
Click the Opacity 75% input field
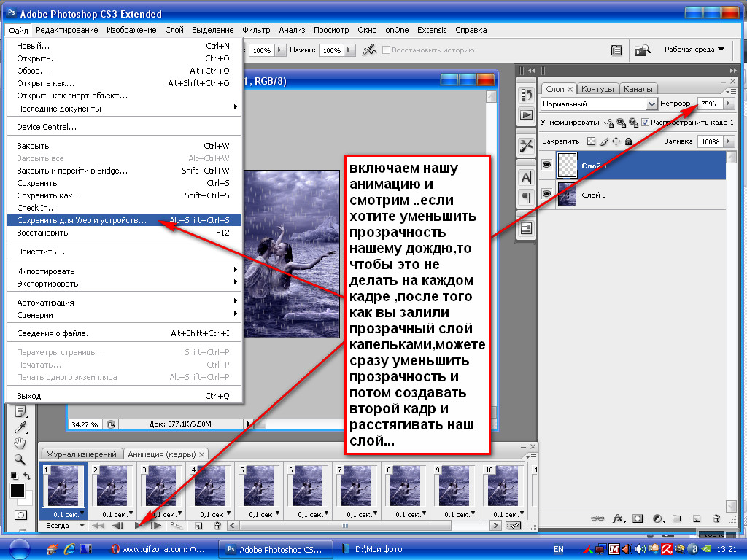click(x=710, y=104)
